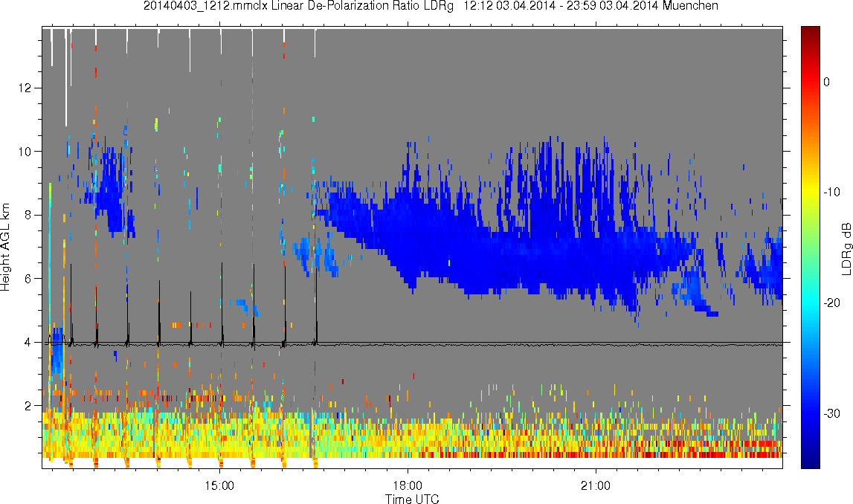The width and height of the screenshot is (853, 504).
Task: Click the height label '8'
Action: click(28, 215)
